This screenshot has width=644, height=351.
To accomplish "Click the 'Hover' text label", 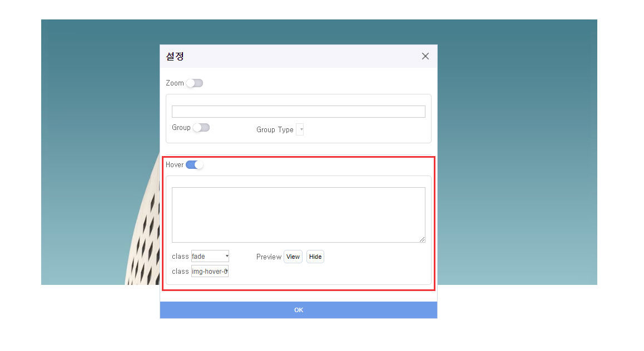I will click(175, 165).
